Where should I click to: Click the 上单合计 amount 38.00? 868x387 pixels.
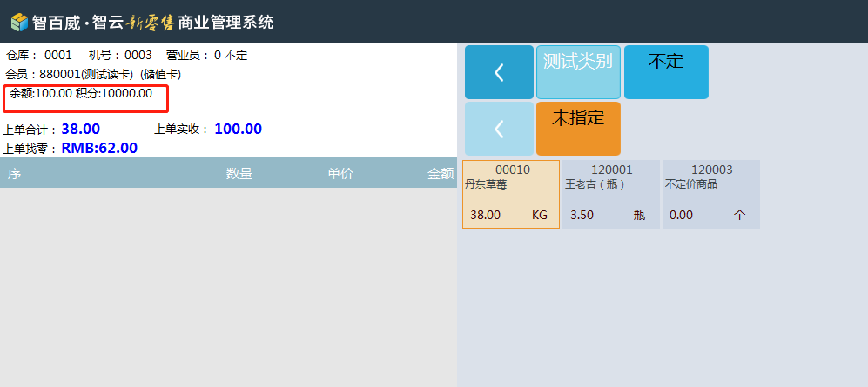(80, 130)
